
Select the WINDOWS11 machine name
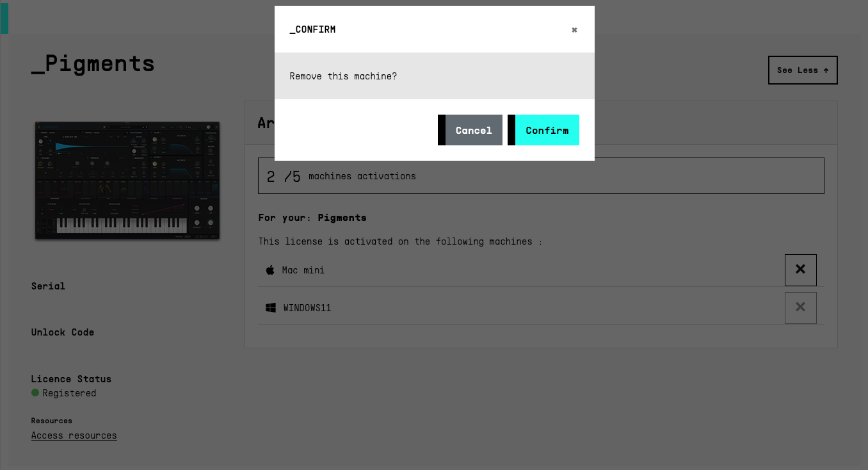point(307,308)
